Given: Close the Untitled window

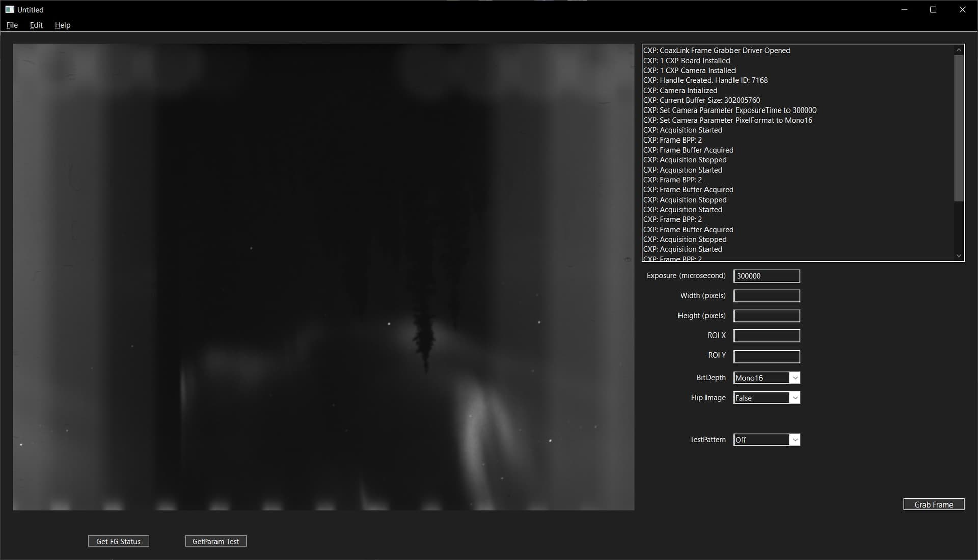Looking at the screenshot, I should [x=962, y=9].
